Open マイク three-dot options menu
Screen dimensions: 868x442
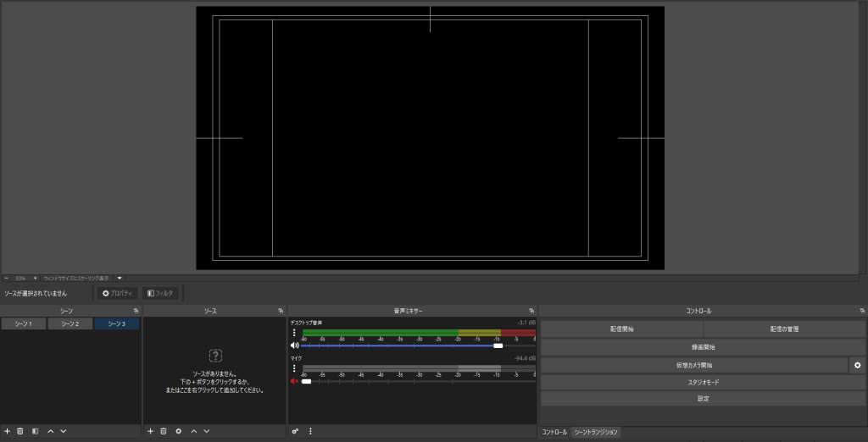click(x=294, y=368)
